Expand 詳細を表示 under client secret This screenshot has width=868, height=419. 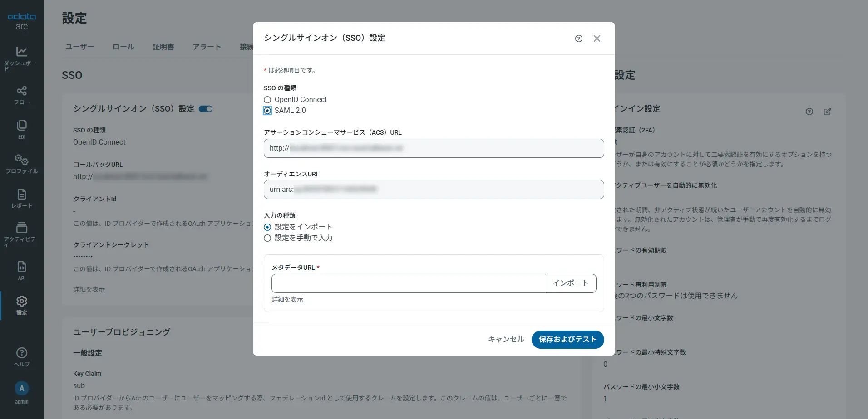tap(89, 289)
